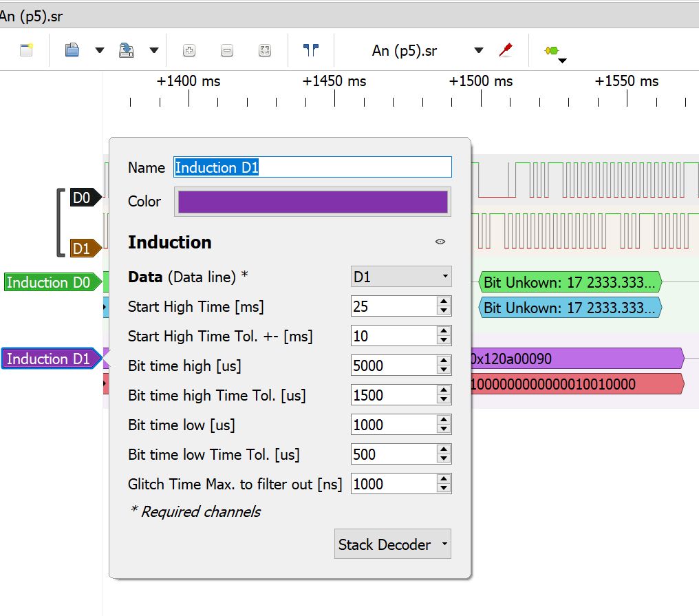The width and height of the screenshot is (699, 616).
Task: Toggle the cursors icon in toolbar
Action: click(311, 50)
